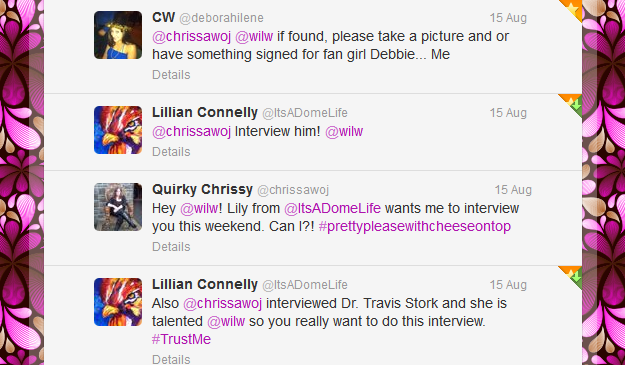The width and height of the screenshot is (625, 365).
Task: Click Lillian Connelly's rooster avatar in the second tweet
Action: coord(118,130)
